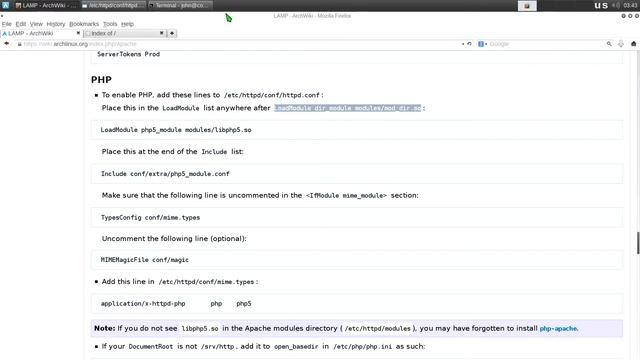
Task: Open the Bookmarks menu
Action: 84,24
